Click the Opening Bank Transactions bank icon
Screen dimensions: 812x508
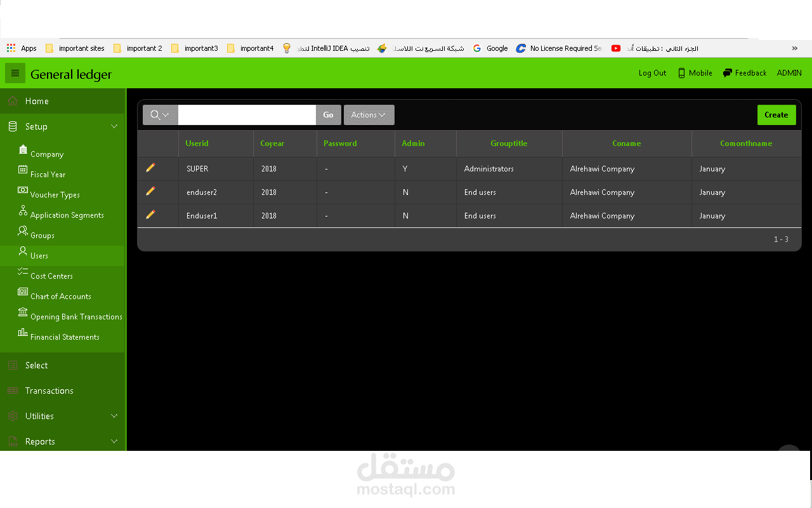click(x=23, y=312)
